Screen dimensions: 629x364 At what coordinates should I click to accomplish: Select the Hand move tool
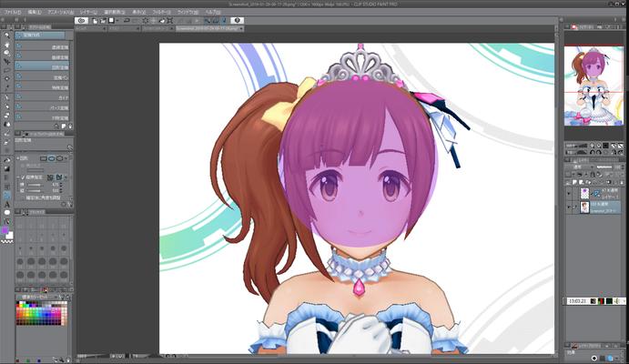tap(6, 44)
